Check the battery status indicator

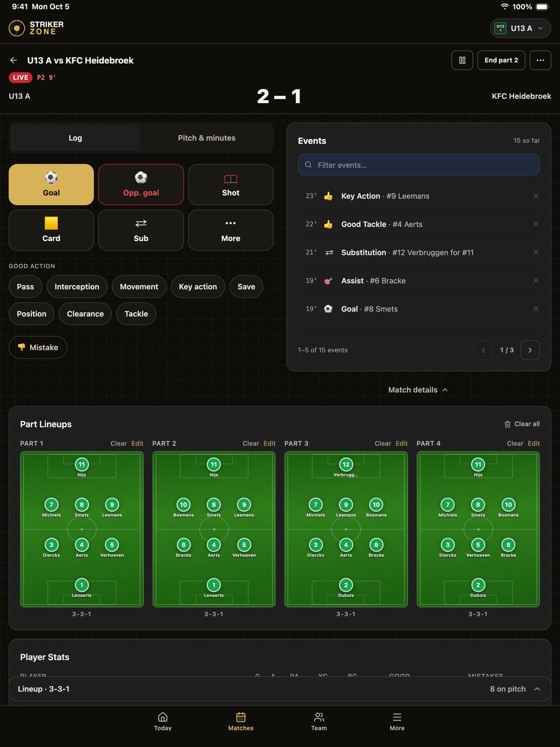tap(543, 7)
